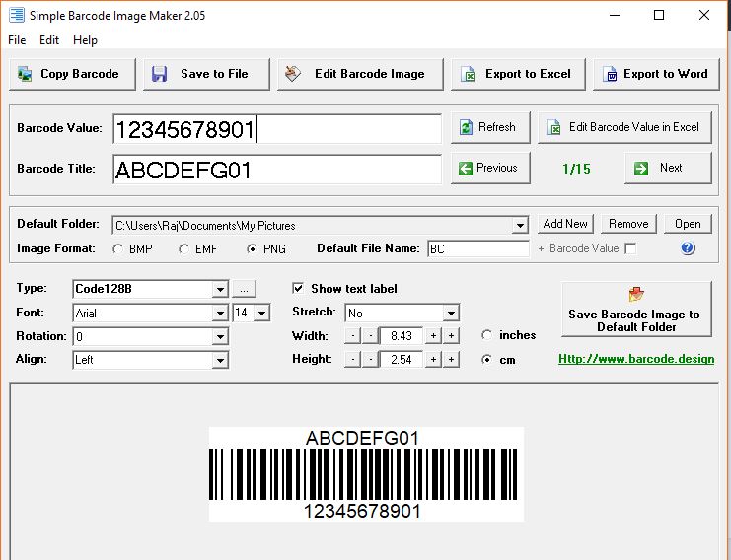Click the floppy disk Save to File icon

pyautogui.click(x=160, y=74)
